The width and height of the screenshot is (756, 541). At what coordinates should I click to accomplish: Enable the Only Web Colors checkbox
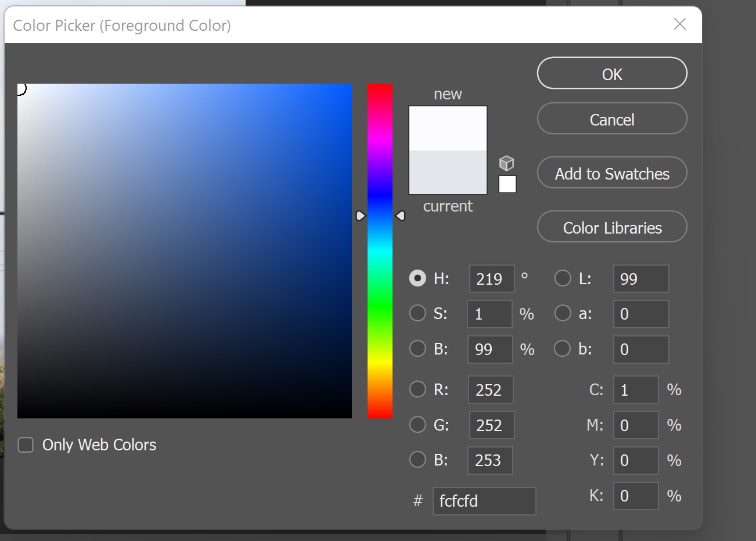[x=26, y=445]
